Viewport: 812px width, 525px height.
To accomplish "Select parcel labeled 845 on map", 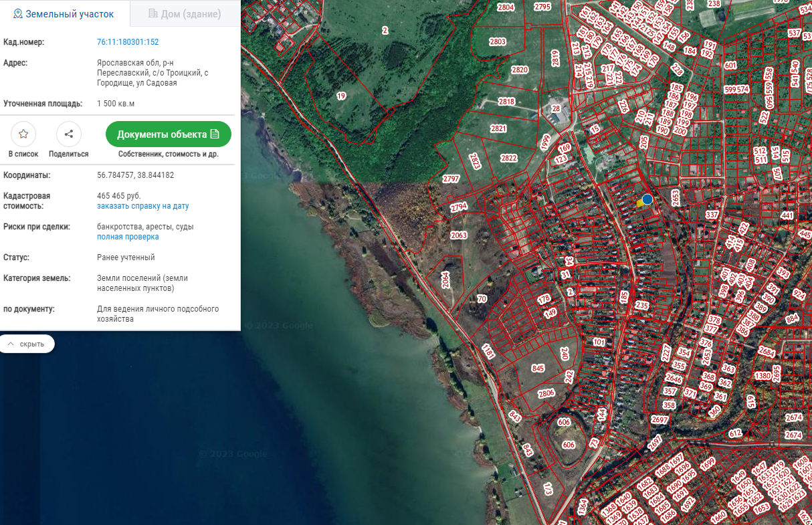I will coord(538,369).
